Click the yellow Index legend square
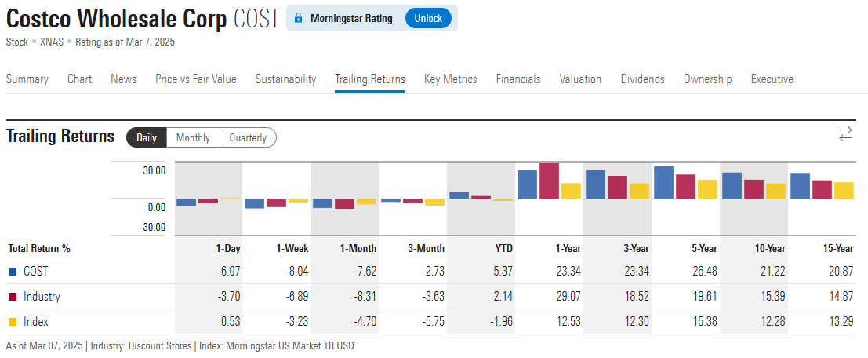This screenshot has width=868, height=358. tap(13, 321)
